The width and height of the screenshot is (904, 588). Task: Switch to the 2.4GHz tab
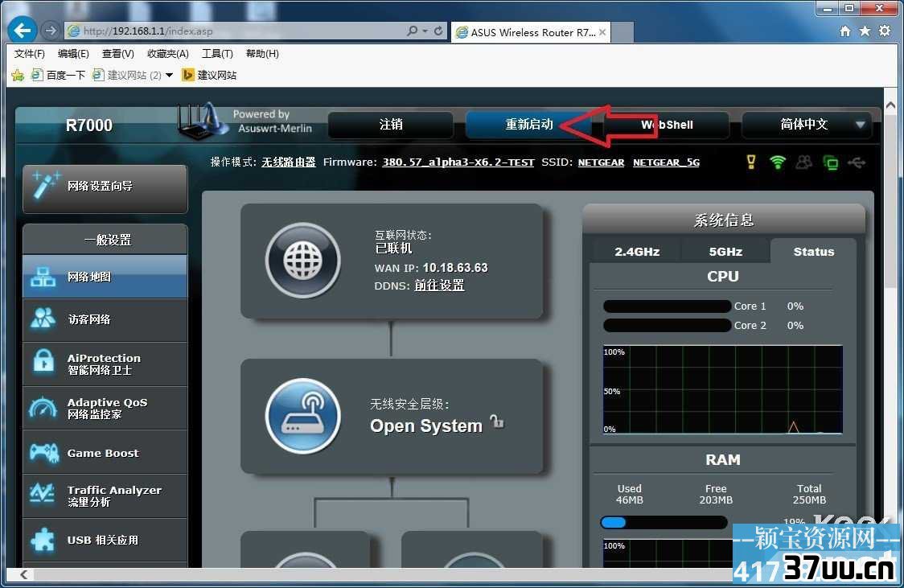[x=636, y=251]
